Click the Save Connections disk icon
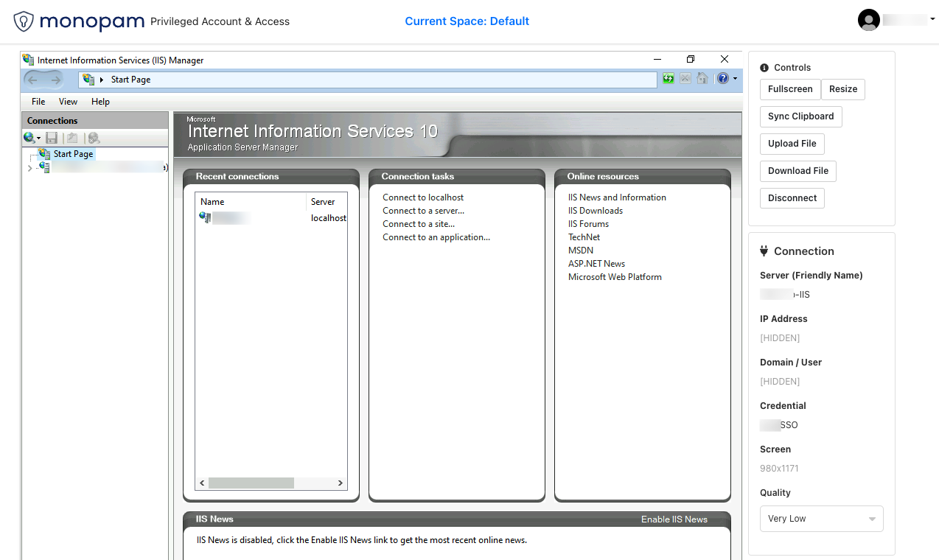 52,138
